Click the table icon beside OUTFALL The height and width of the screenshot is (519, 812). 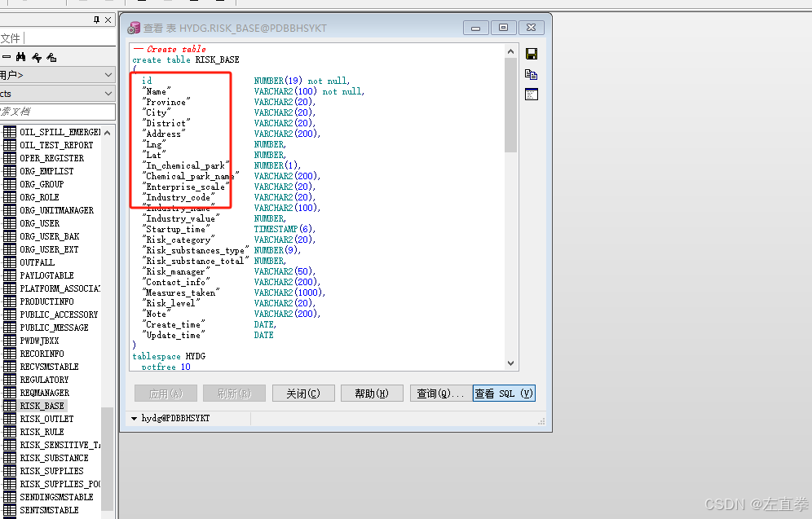(x=10, y=262)
